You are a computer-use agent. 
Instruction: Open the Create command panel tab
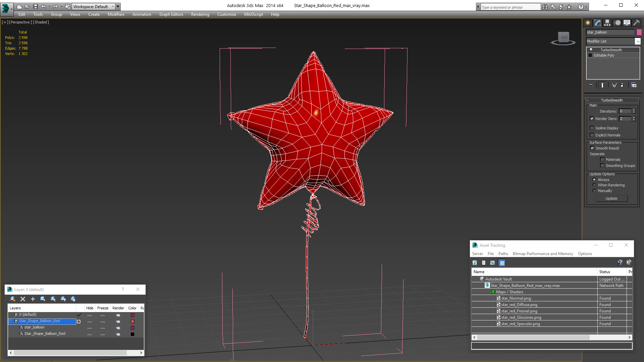tap(588, 23)
